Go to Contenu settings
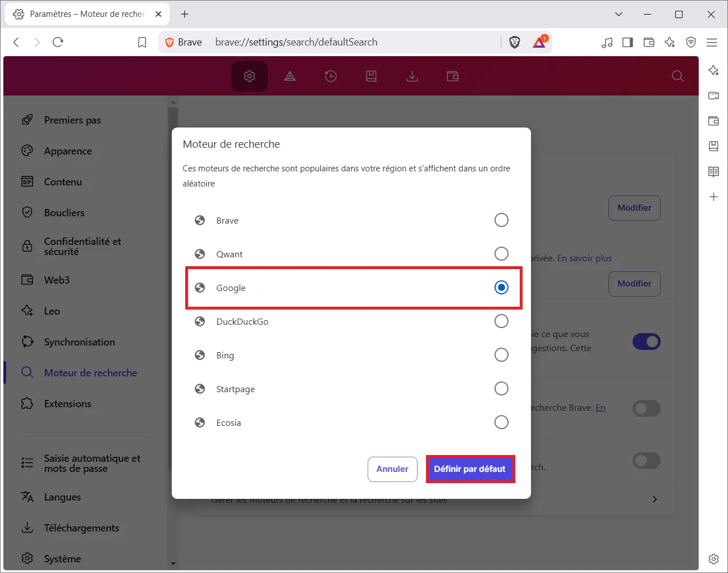Screen dimensions: 728x573 (x=63, y=182)
